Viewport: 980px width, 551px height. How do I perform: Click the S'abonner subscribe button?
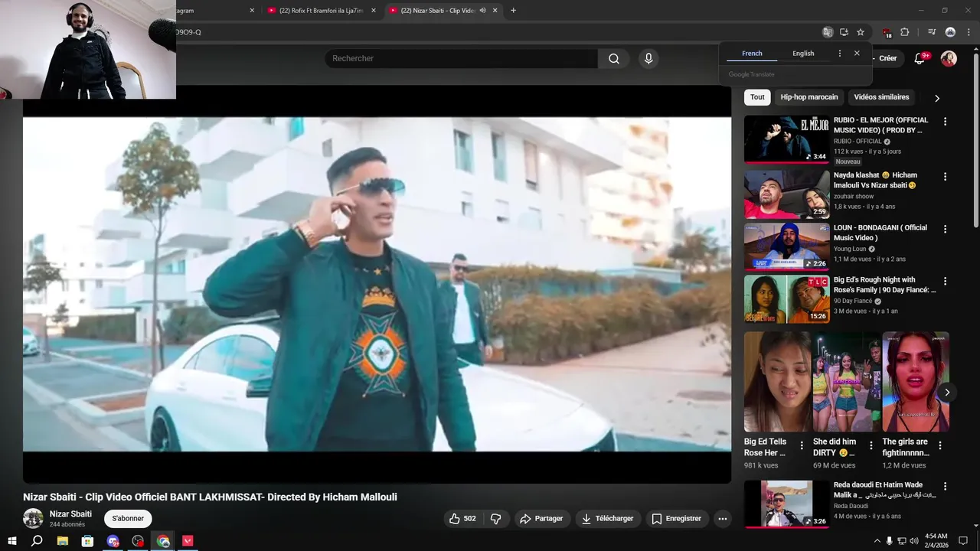point(128,519)
